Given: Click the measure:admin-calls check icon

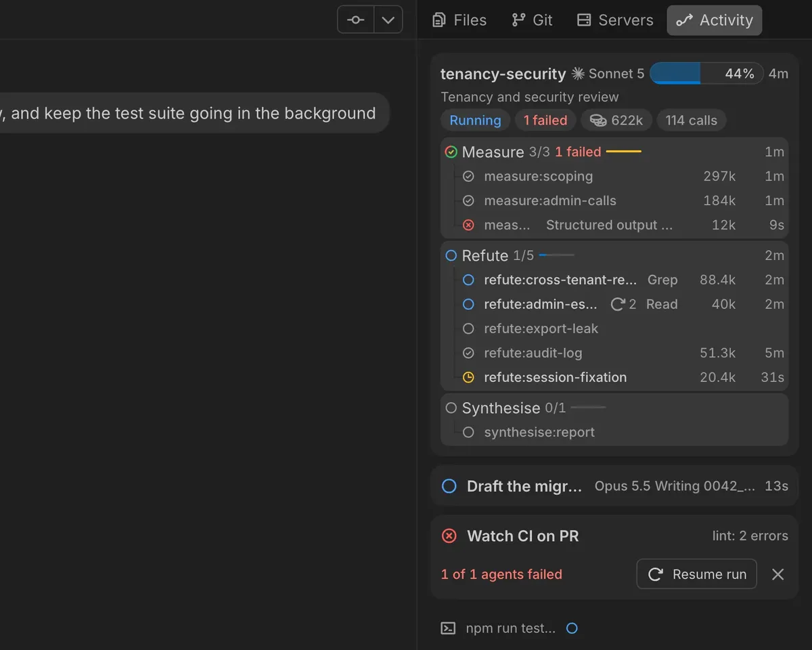Looking at the screenshot, I should (468, 200).
